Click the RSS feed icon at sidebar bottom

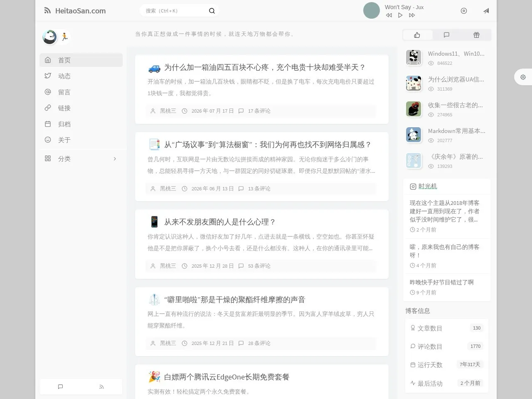click(101, 387)
